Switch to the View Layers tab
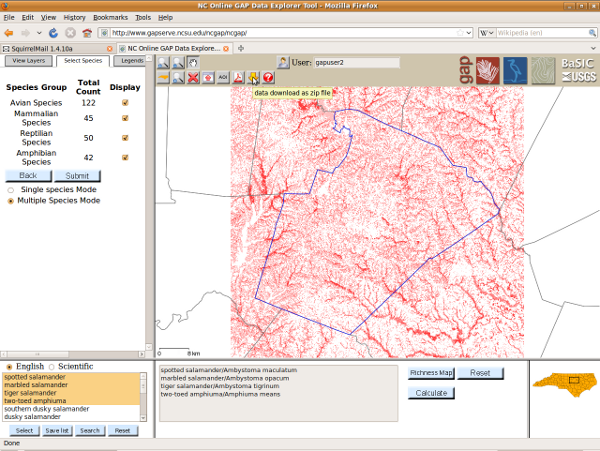 28,61
